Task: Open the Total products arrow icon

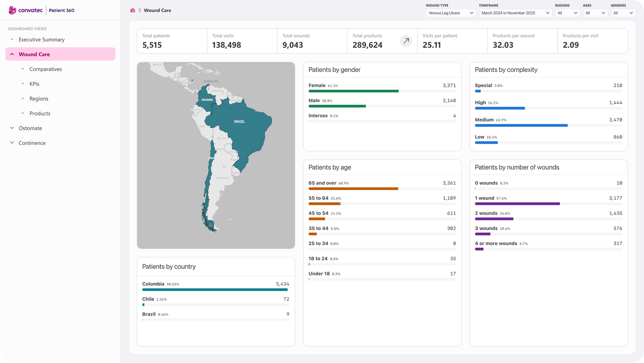Action: coord(406,41)
